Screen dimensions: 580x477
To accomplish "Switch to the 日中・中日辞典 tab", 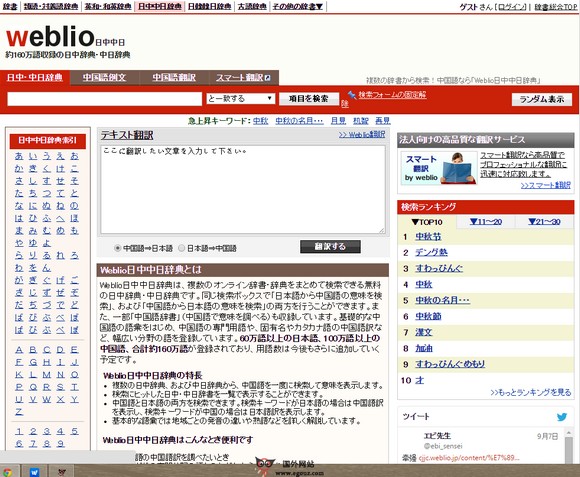I will click(x=35, y=77).
